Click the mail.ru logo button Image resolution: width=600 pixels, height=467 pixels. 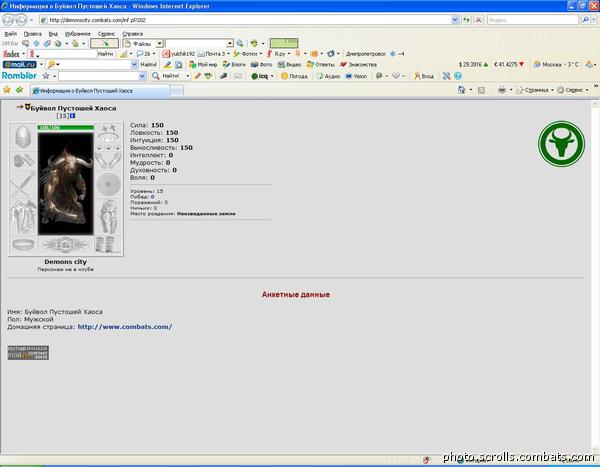pos(20,64)
